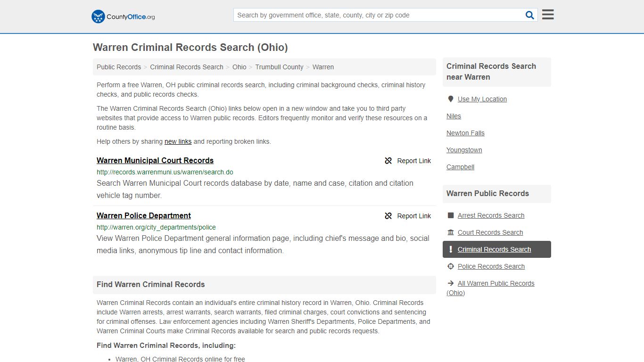Click the CountyOffice.org logo

pyautogui.click(x=123, y=16)
